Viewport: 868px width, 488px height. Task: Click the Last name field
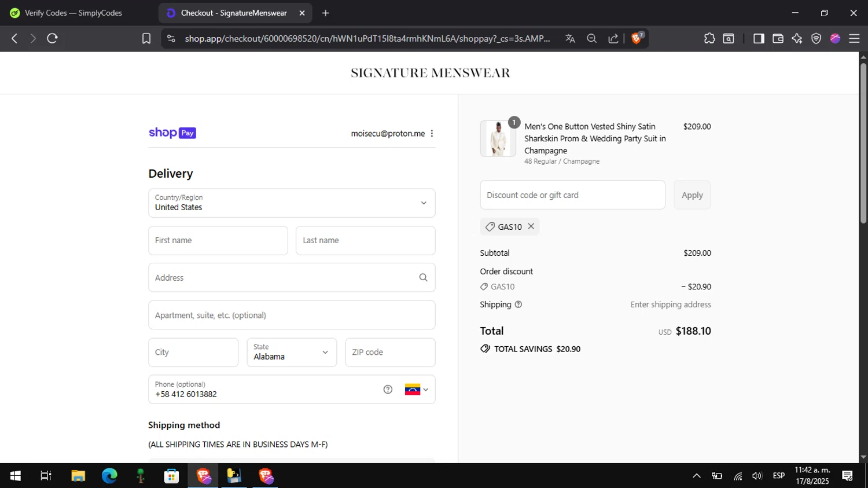click(365, 240)
